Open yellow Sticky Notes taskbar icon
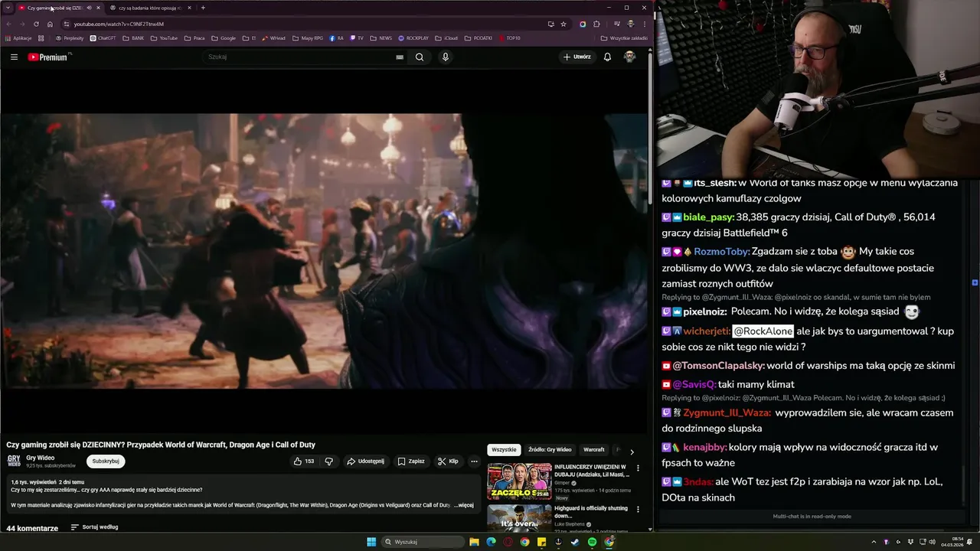 tap(541, 542)
